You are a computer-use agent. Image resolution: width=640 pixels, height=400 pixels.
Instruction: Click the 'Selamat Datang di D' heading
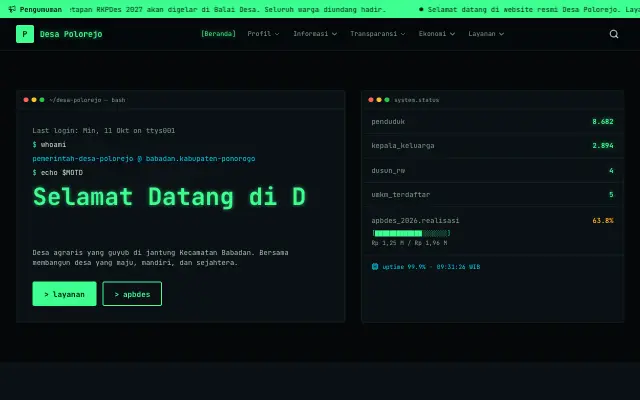point(169,197)
